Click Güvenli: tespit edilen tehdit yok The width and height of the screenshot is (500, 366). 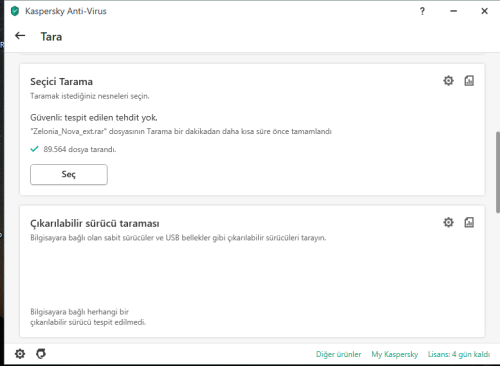click(94, 117)
